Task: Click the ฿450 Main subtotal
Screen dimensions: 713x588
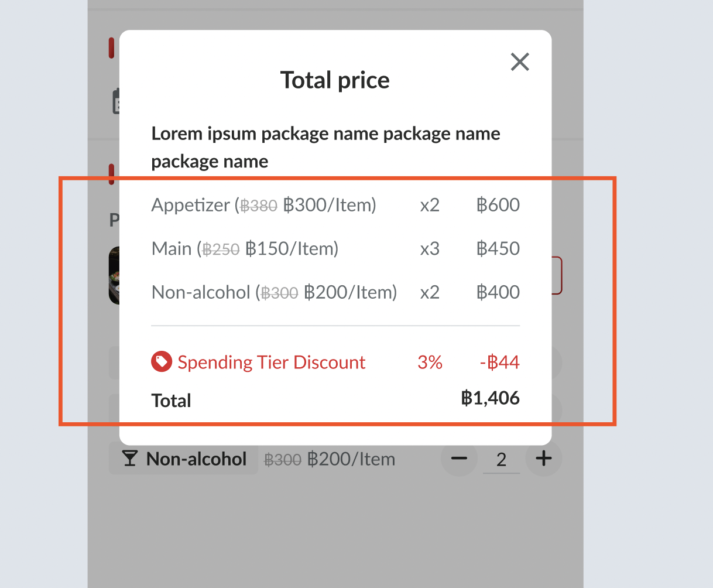Action: click(498, 249)
